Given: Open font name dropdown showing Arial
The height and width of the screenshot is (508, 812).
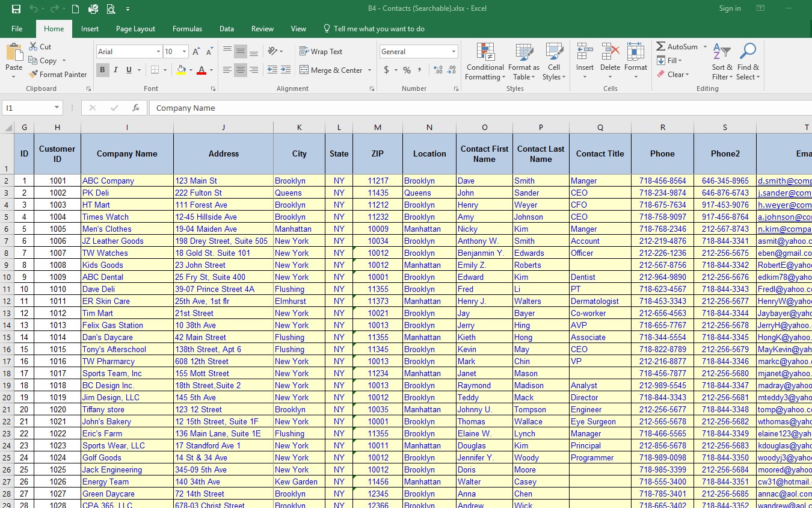Looking at the screenshot, I should pos(158,52).
